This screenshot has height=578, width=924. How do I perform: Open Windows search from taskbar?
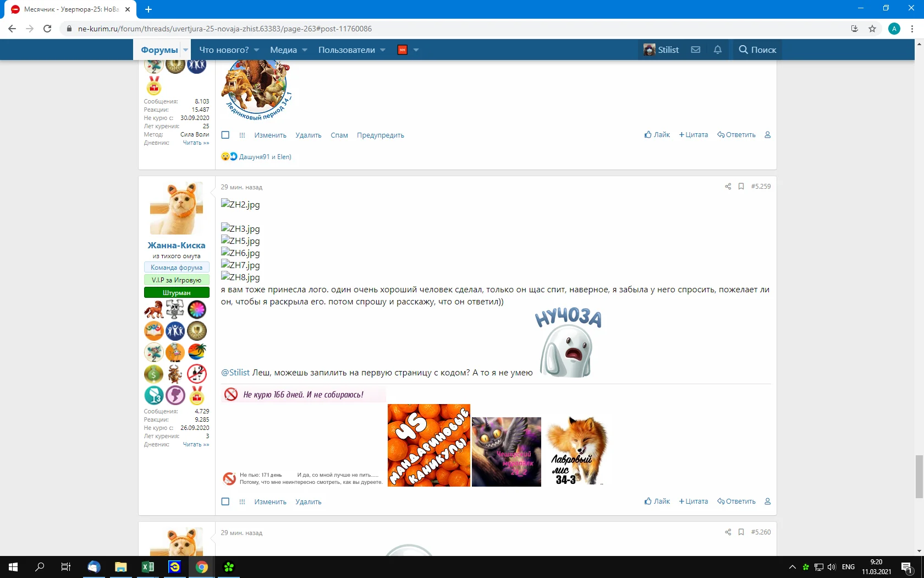(x=40, y=567)
